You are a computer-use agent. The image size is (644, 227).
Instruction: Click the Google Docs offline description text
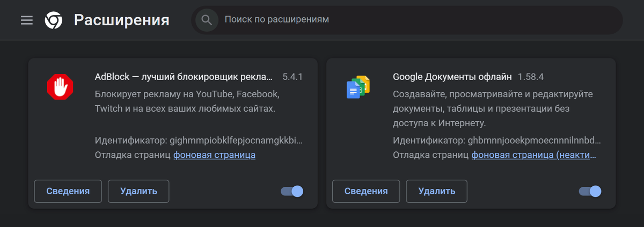(x=493, y=109)
